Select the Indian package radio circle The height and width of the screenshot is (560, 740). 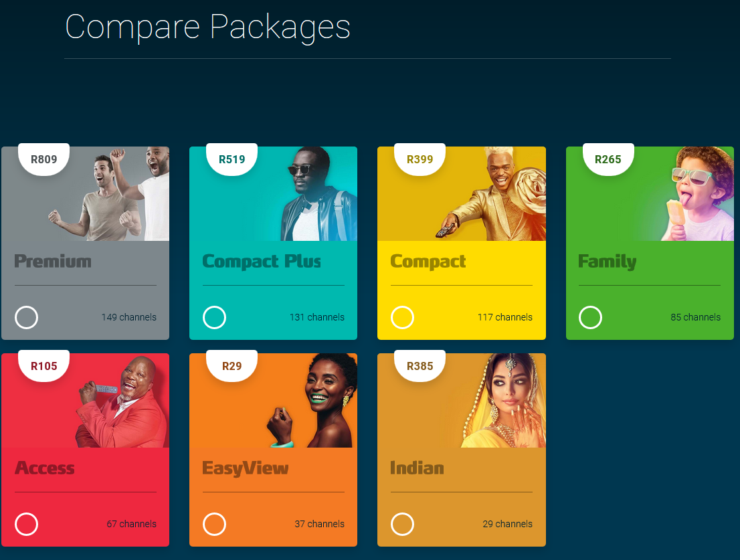pyautogui.click(x=403, y=524)
